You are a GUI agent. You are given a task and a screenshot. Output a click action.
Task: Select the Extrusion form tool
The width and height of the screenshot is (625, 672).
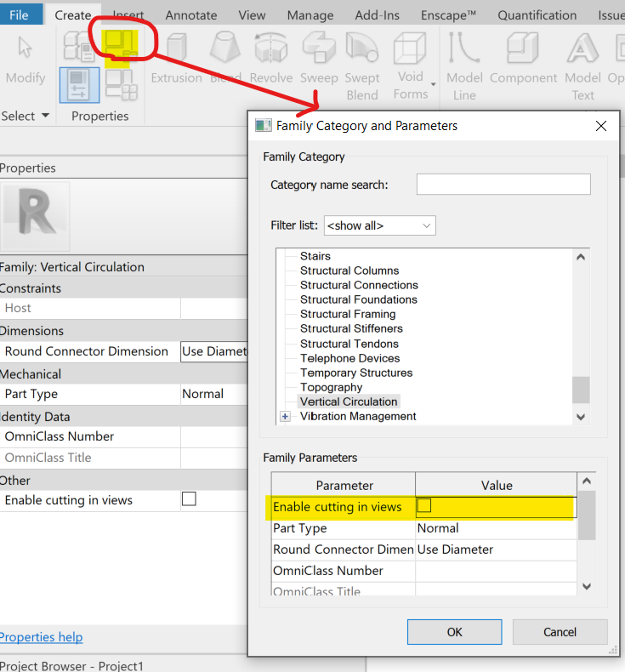[x=177, y=60]
